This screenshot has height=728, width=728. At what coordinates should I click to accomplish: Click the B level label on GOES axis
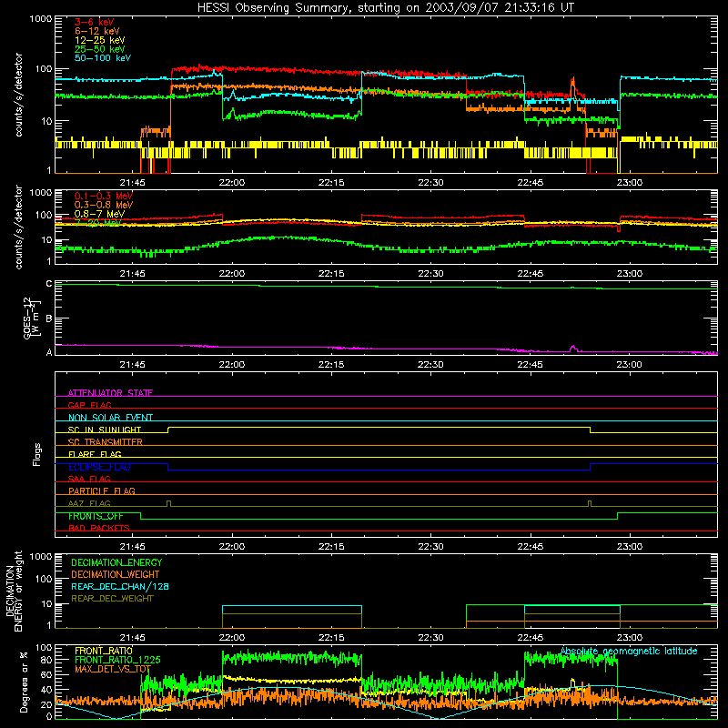tap(49, 318)
